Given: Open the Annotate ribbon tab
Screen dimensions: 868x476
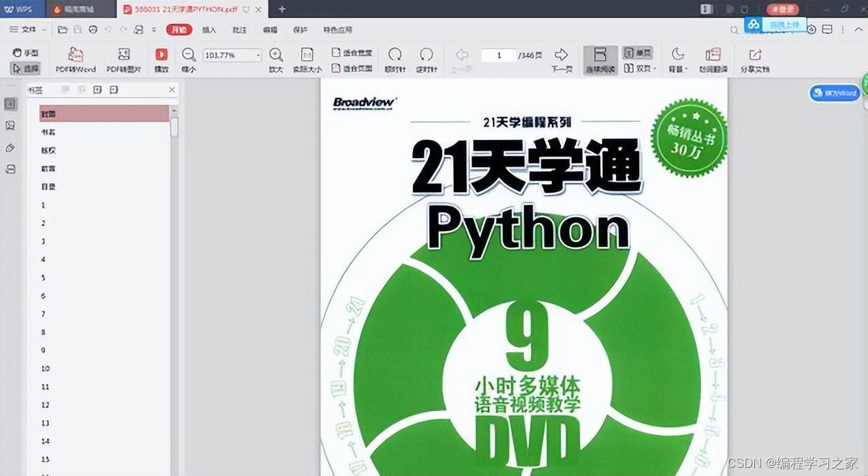Looking at the screenshot, I should pos(240,30).
